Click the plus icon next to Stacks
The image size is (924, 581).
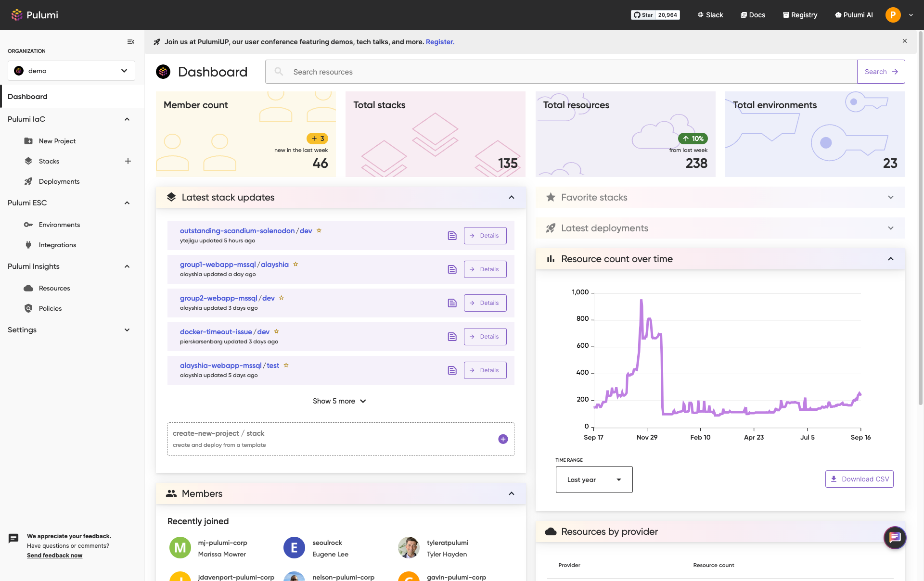(128, 161)
